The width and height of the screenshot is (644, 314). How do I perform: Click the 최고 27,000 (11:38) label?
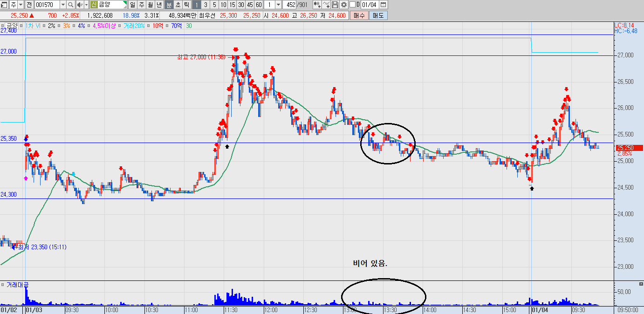[201, 57]
